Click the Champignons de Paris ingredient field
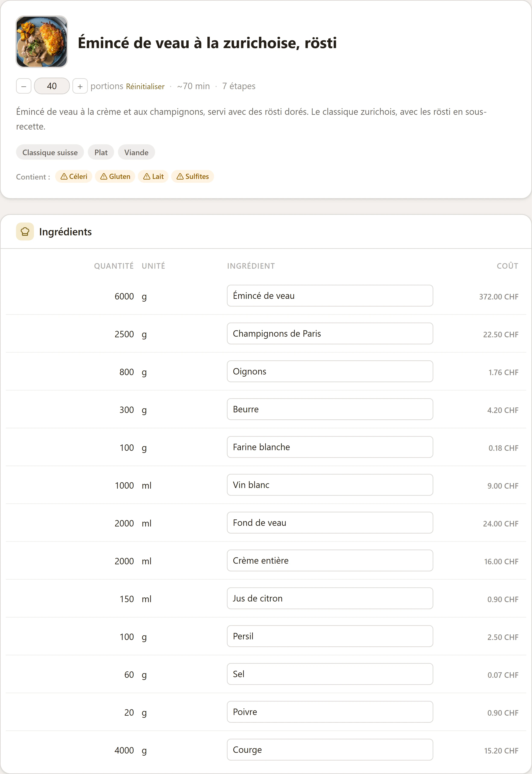The width and height of the screenshot is (532, 774). pyautogui.click(x=330, y=333)
